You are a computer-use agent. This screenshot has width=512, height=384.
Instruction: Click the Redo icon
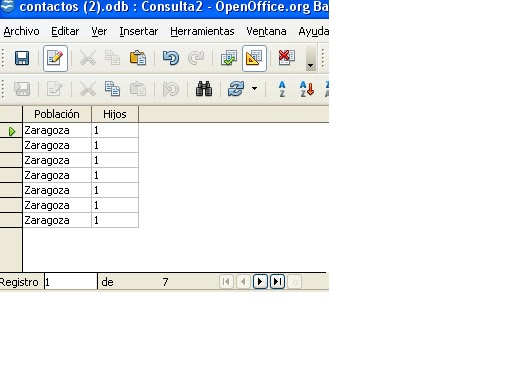tap(196, 58)
